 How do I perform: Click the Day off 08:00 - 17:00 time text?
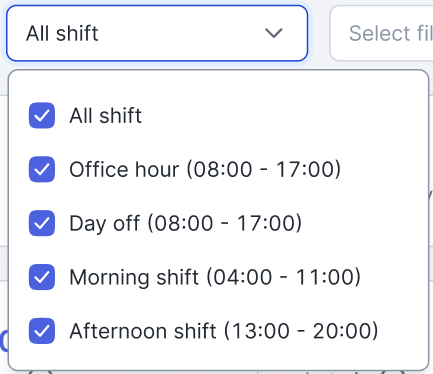click(x=224, y=223)
